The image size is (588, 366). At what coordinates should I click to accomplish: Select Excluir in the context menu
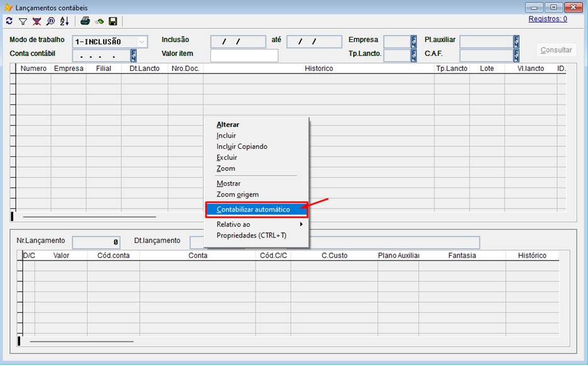227,158
